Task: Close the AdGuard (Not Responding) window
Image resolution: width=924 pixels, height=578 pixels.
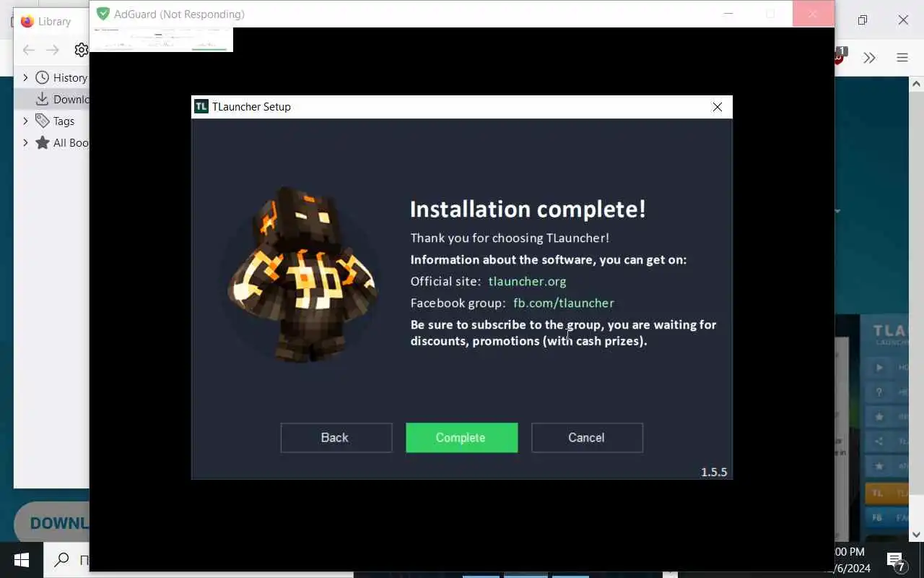Action: click(x=813, y=14)
